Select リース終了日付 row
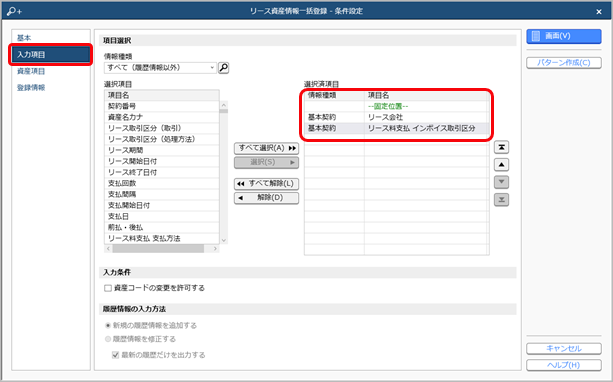613x382 pixels. click(161, 172)
